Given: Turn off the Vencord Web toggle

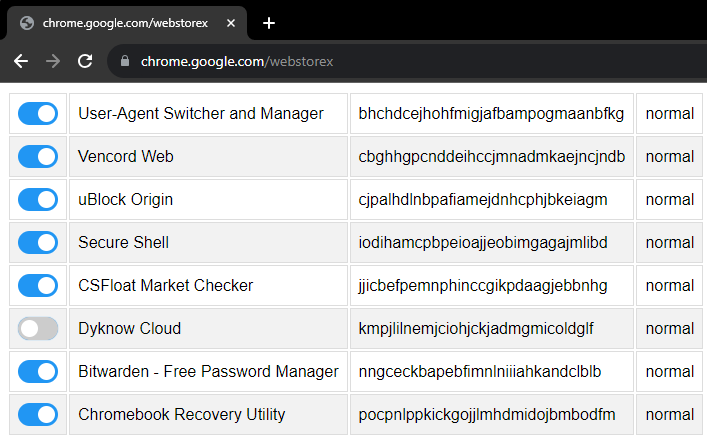Looking at the screenshot, I should click(38, 156).
